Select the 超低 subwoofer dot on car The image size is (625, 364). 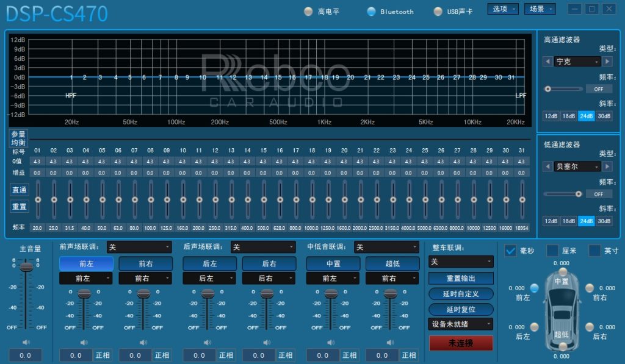pyautogui.click(x=562, y=348)
